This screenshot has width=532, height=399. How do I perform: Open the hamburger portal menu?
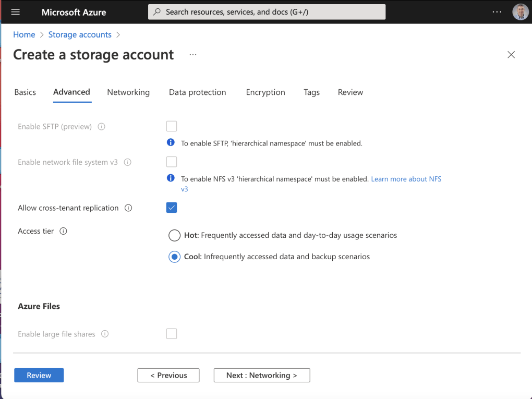[x=15, y=12]
